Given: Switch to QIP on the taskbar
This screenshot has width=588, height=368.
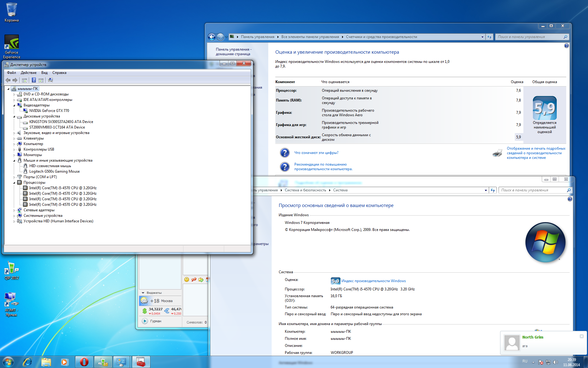Looking at the screenshot, I should pos(103,362).
